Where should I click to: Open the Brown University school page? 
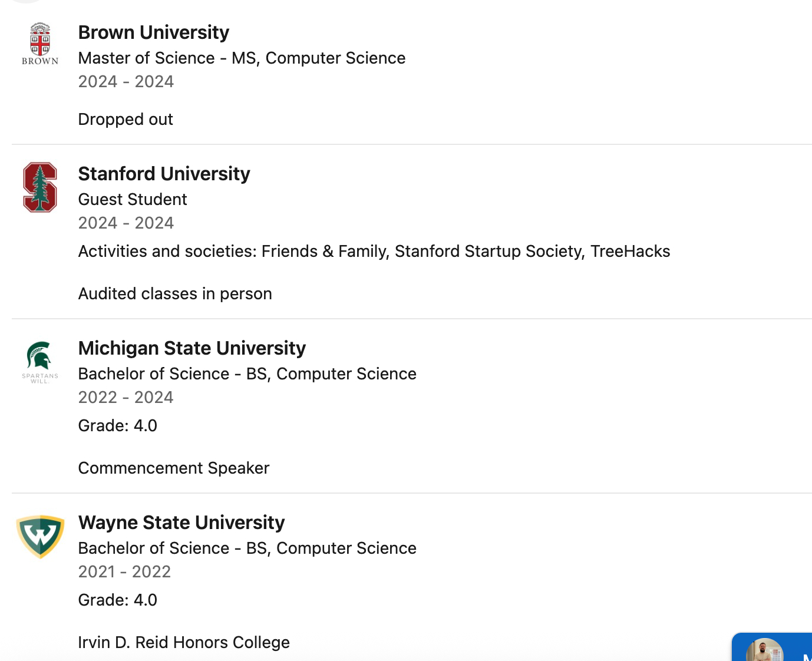153,32
